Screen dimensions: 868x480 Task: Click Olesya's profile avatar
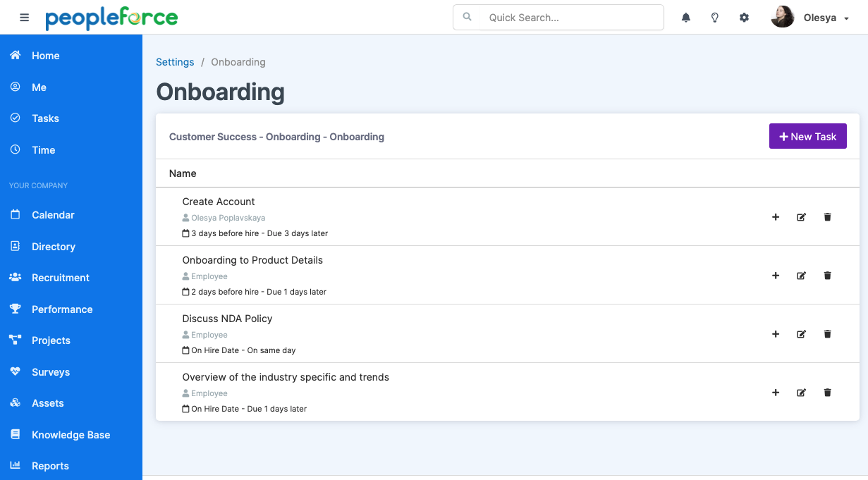click(x=783, y=17)
